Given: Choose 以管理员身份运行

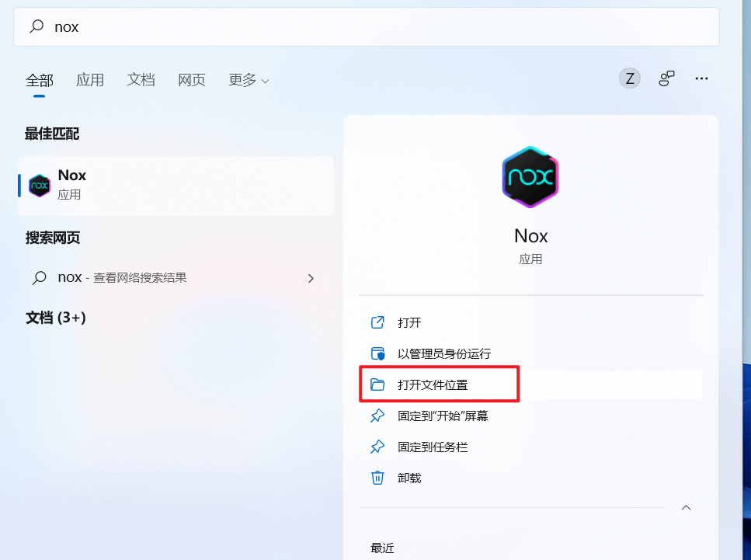Looking at the screenshot, I should 530,353.
